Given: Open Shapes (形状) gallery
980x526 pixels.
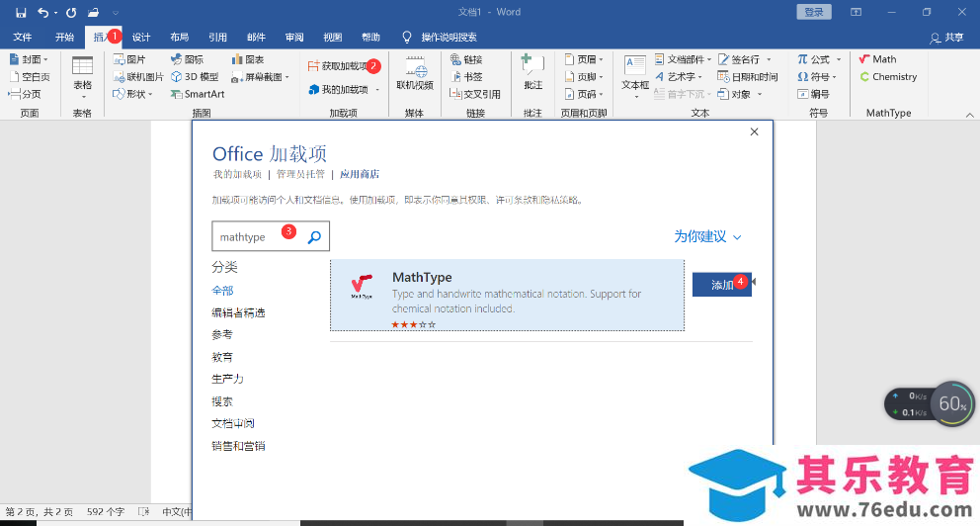Looking at the screenshot, I should tap(132, 95).
